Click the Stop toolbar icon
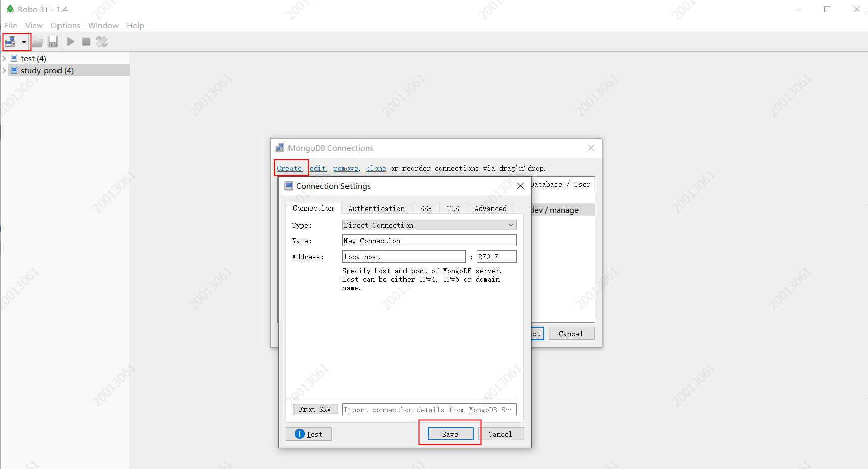Screen dimensions: 868x469 pos(86,42)
